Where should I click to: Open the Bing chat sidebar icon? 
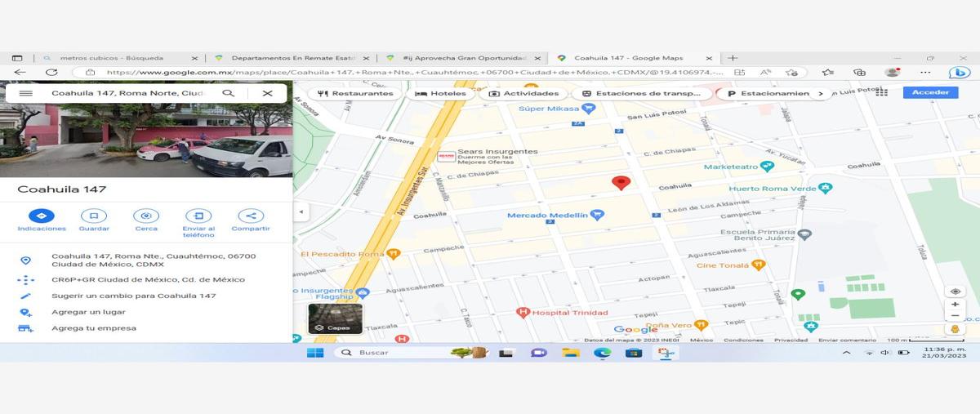click(x=960, y=73)
